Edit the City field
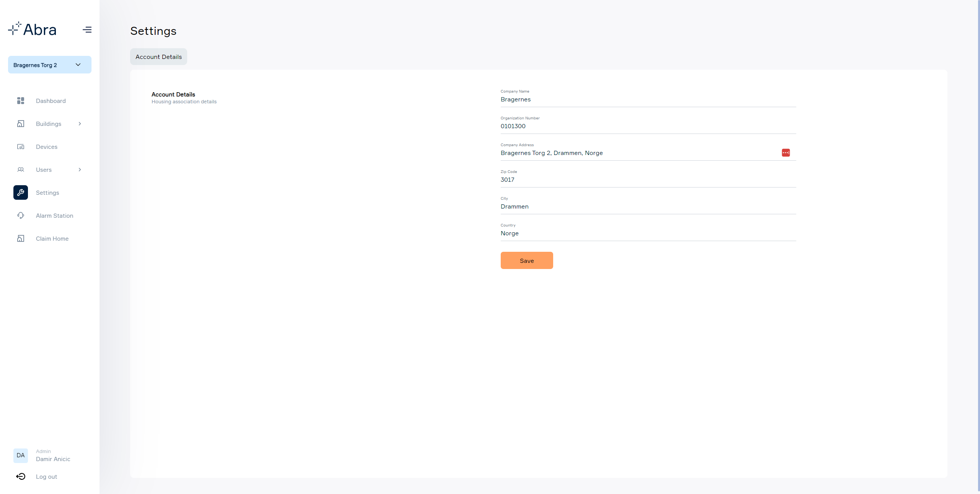The width and height of the screenshot is (980, 494). click(x=648, y=206)
